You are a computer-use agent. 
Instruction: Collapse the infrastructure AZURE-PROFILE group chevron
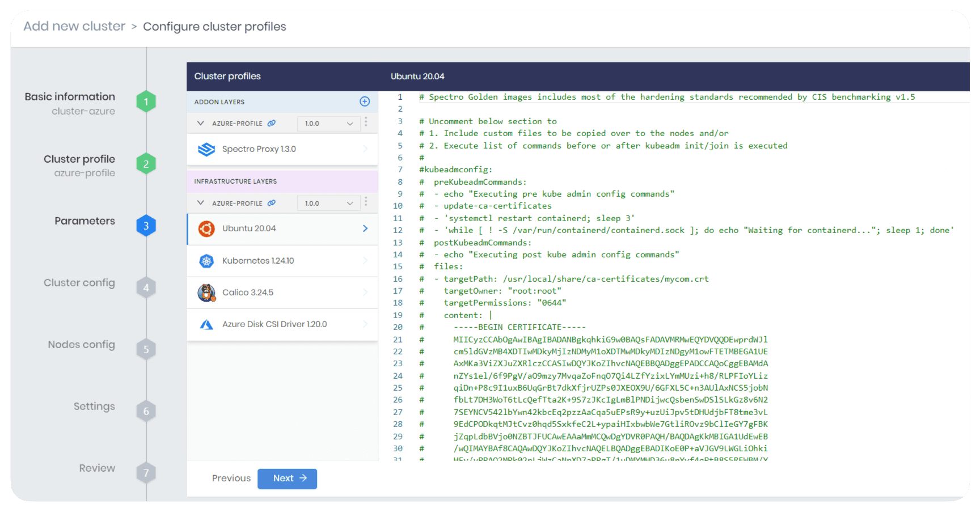pos(200,203)
